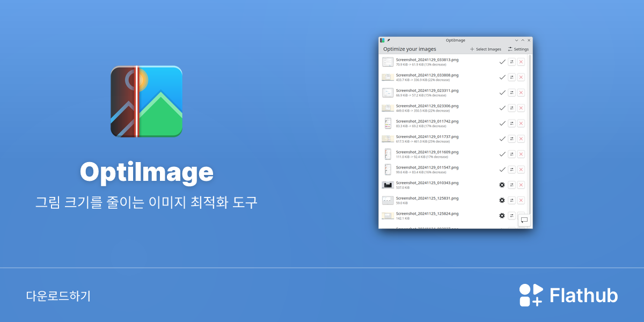The image size is (644, 322).
Task: Open thumbnail of Screenshot_20241129_033808.png
Action: (388, 77)
